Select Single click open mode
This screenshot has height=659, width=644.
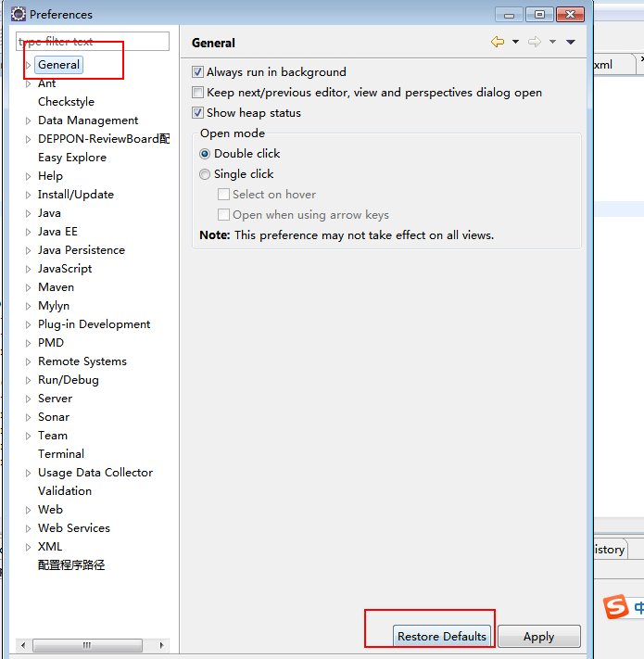click(205, 174)
